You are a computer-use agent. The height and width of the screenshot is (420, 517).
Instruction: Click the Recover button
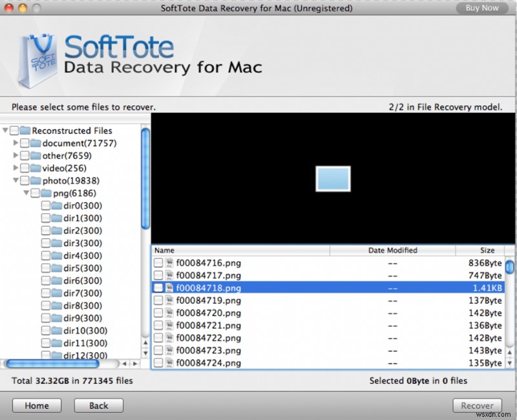(477, 406)
